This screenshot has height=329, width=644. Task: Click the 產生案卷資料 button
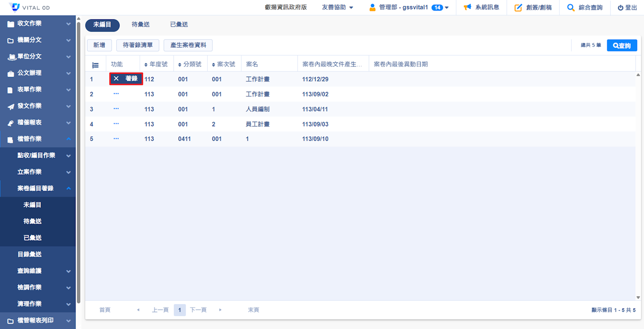click(188, 45)
